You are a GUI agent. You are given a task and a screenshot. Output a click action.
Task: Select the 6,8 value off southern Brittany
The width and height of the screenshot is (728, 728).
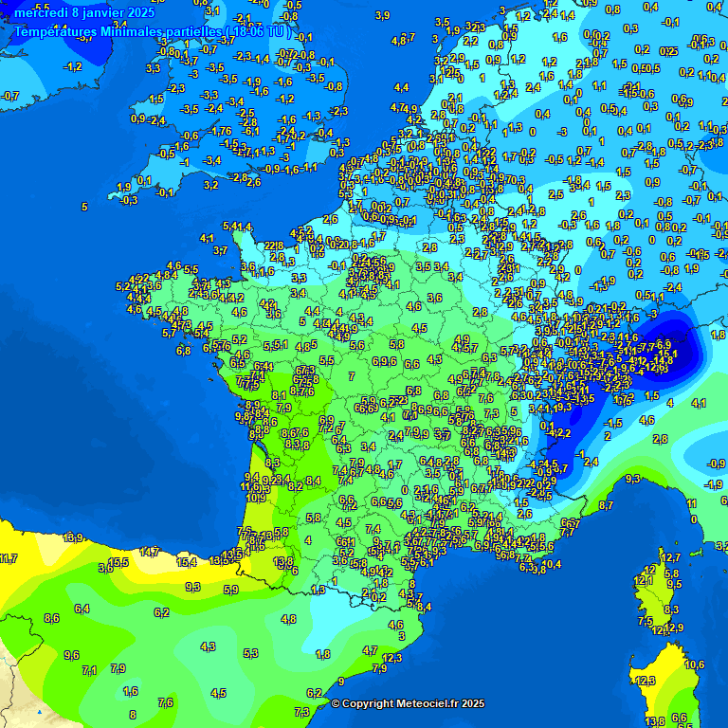pyautogui.click(x=183, y=351)
